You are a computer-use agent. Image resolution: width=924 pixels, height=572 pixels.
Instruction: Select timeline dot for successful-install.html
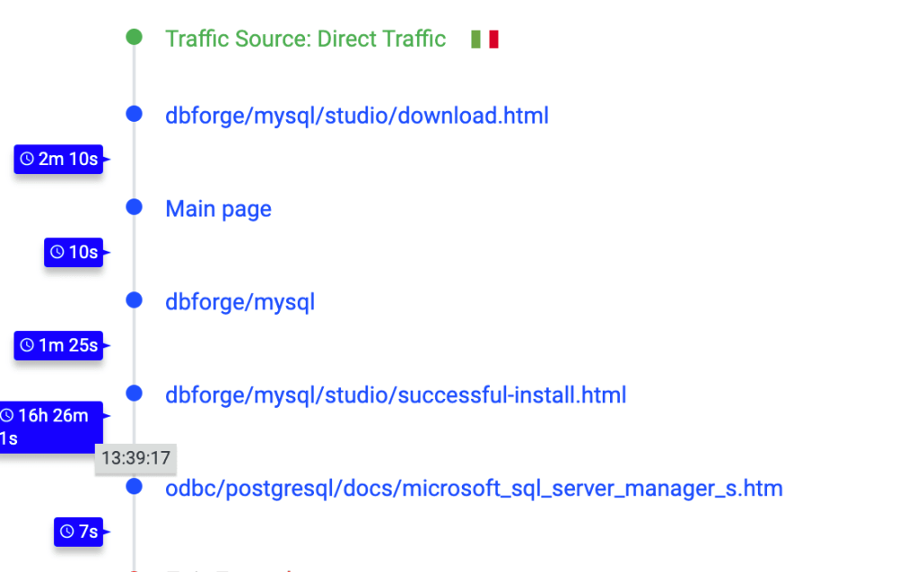click(134, 393)
